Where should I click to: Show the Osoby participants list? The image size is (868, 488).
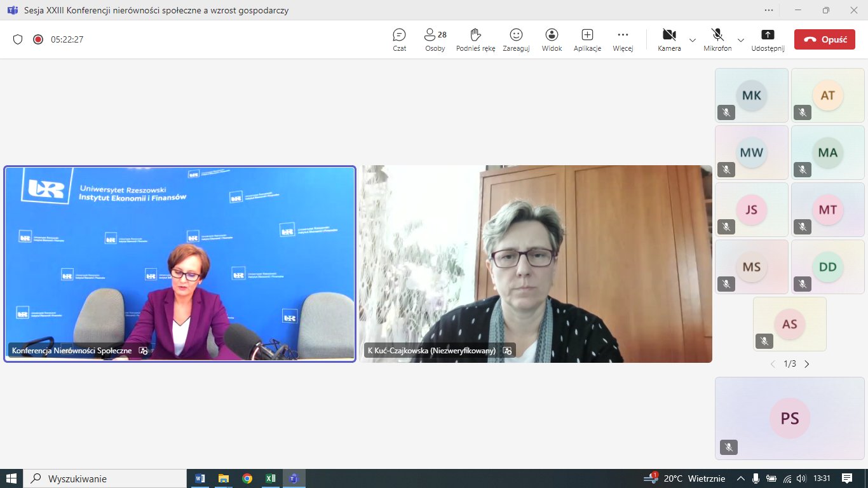coord(435,39)
